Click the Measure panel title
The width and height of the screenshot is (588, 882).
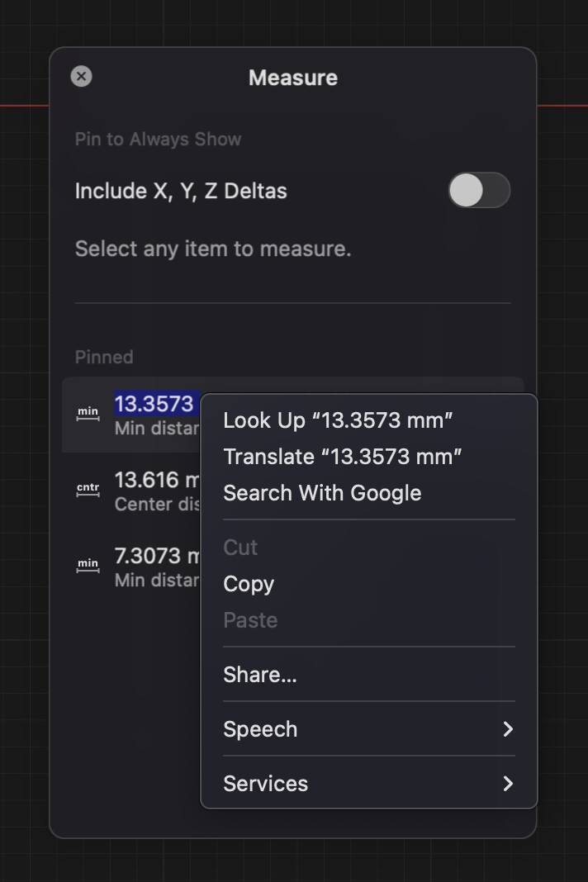click(x=293, y=78)
